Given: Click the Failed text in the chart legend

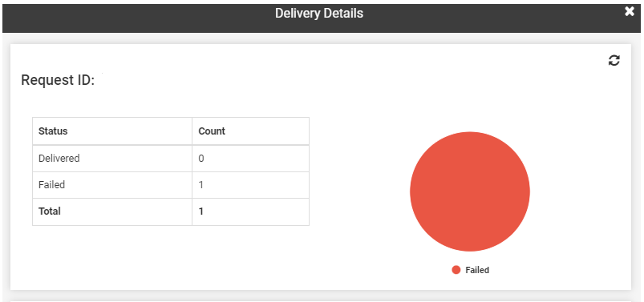Looking at the screenshot, I should click(477, 270).
